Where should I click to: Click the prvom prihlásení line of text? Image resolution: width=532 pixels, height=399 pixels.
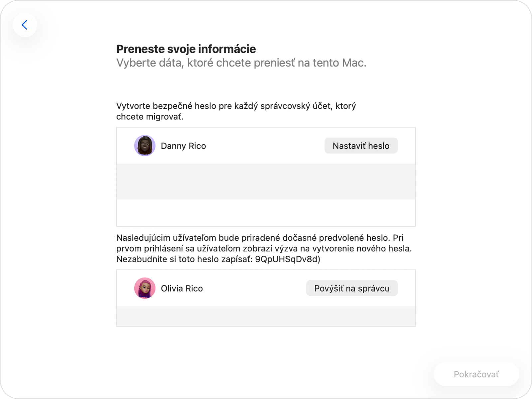point(264,249)
